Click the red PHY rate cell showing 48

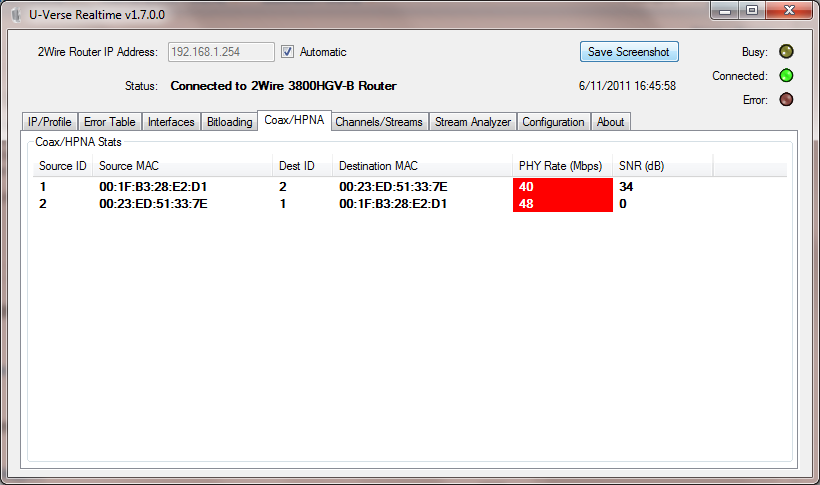pyautogui.click(x=563, y=204)
